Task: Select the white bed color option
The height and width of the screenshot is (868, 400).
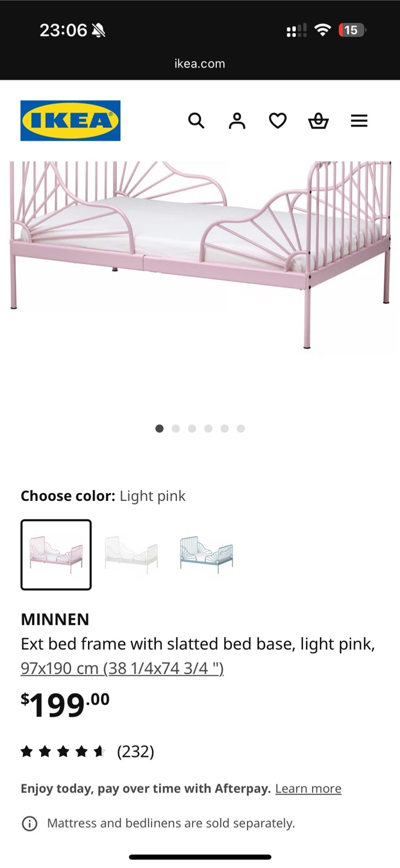Action: click(131, 555)
